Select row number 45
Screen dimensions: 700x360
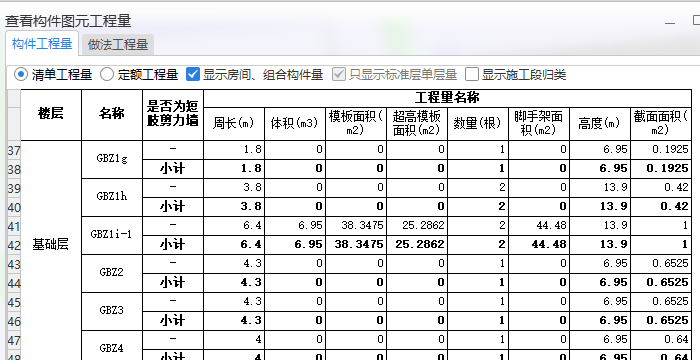[14, 302]
